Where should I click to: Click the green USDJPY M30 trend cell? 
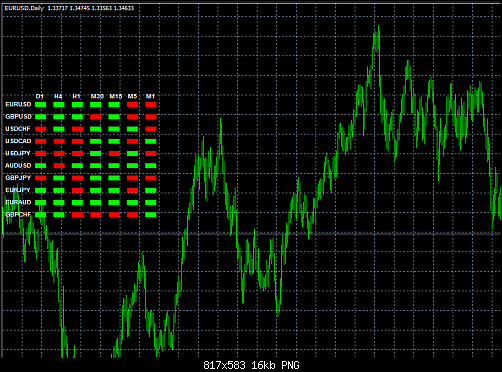(x=96, y=154)
